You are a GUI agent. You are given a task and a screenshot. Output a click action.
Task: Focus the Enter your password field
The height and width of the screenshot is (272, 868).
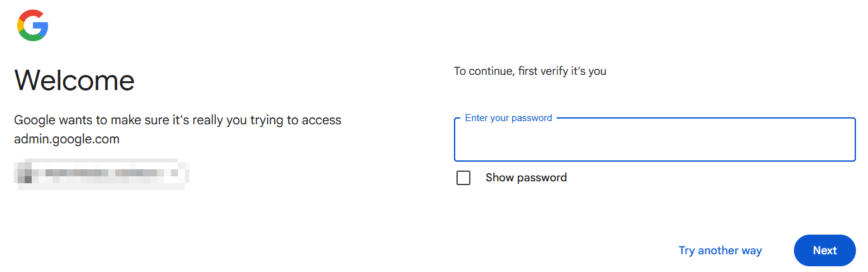pos(655,141)
